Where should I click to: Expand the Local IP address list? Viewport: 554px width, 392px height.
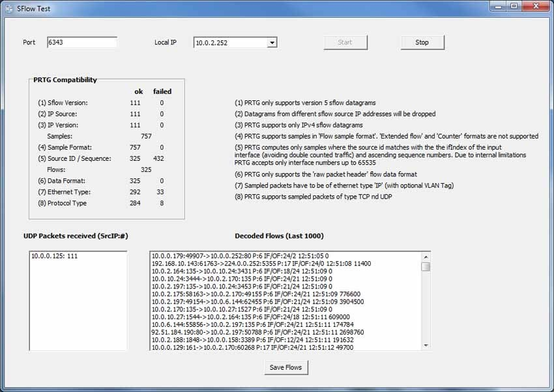point(271,41)
